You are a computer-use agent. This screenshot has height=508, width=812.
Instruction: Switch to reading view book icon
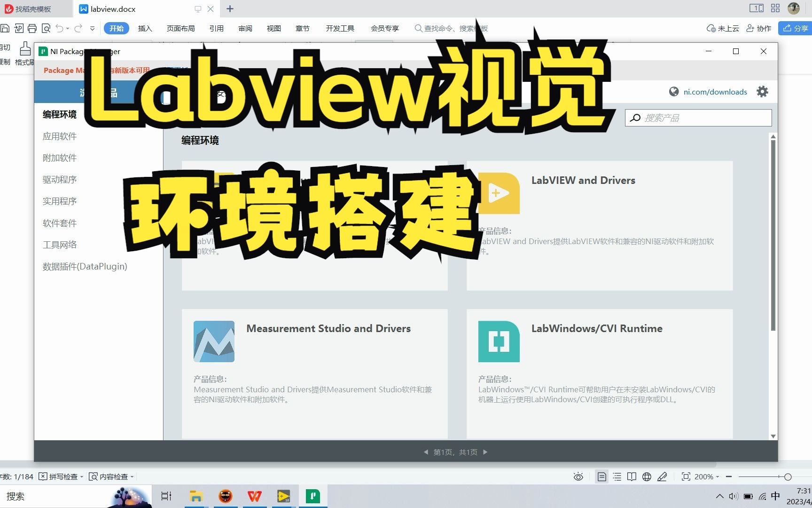click(x=632, y=477)
